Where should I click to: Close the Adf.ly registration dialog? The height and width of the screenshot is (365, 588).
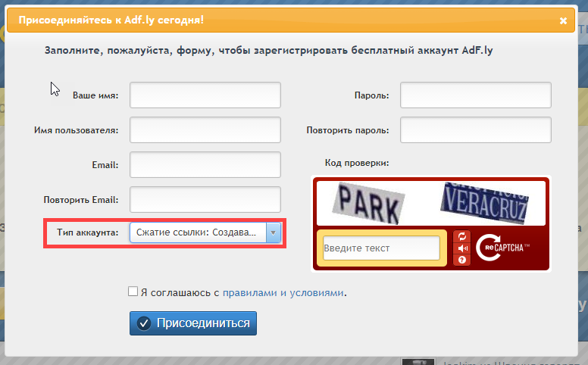tap(563, 21)
